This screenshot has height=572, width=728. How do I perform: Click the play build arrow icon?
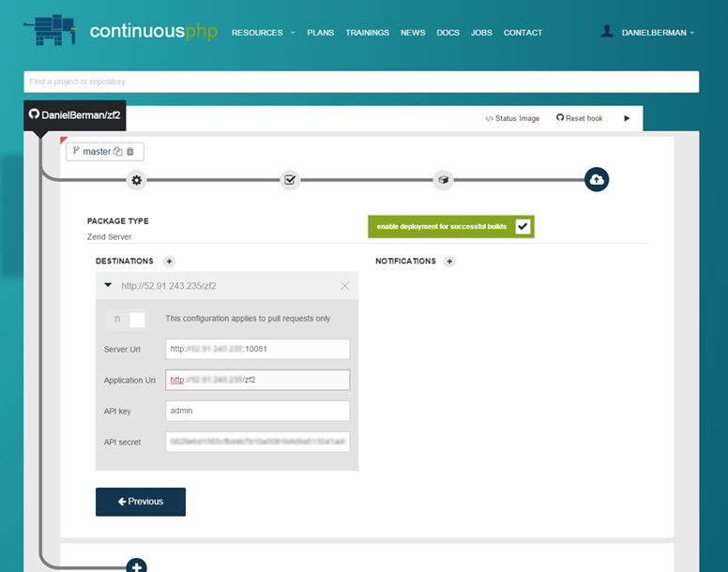click(x=627, y=118)
